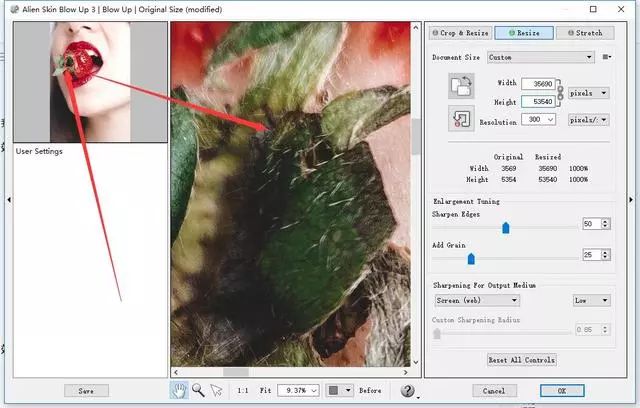Select the Hand pan tool

(179, 390)
